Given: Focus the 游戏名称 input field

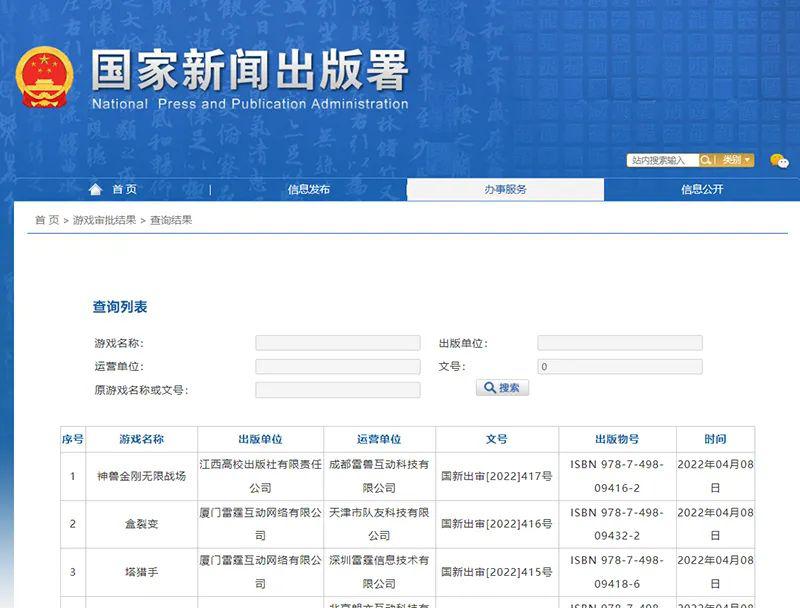Looking at the screenshot, I should pyautogui.click(x=338, y=343).
